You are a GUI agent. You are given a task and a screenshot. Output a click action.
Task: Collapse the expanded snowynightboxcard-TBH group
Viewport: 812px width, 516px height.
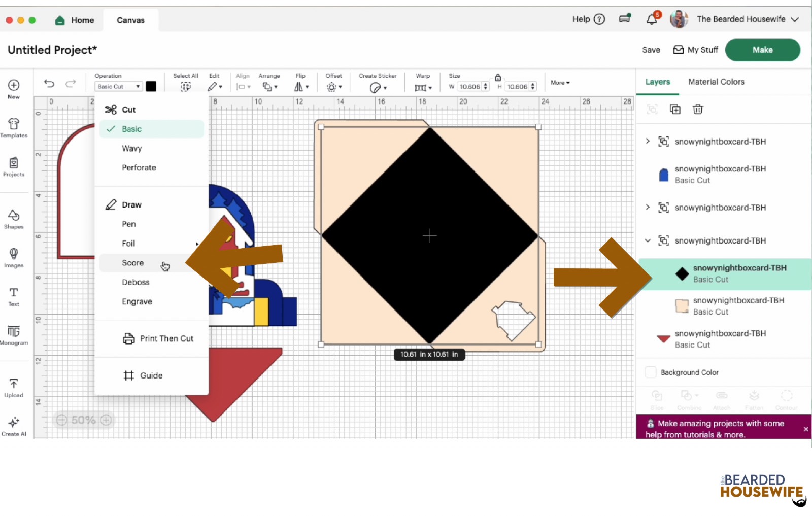click(648, 240)
